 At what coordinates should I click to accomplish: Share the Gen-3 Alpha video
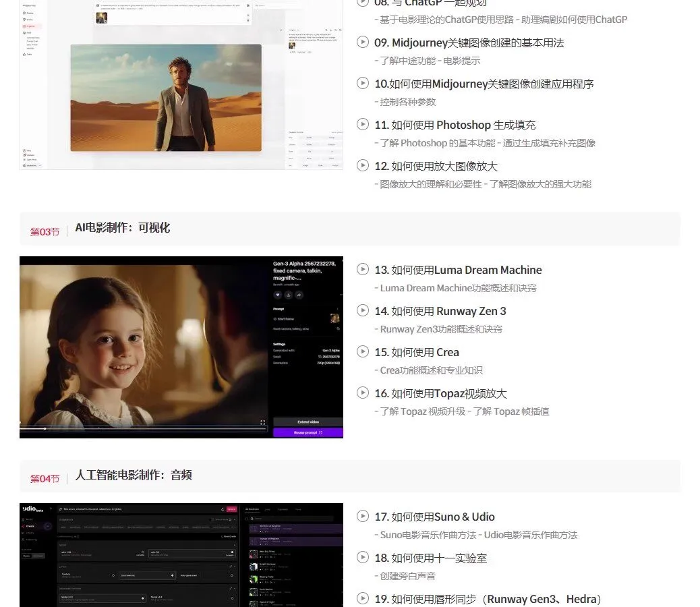tap(298, 295)
